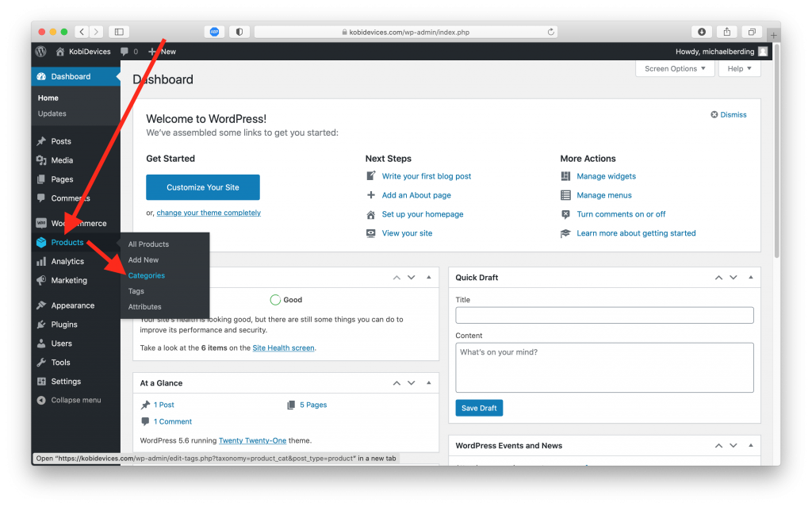Open Safari downloads icon
Screen dimensions: 812x507
[702, 32]
